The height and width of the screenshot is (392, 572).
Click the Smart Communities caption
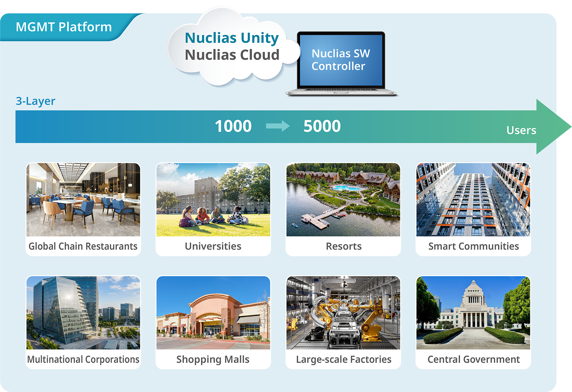click(x=474, y=246)
